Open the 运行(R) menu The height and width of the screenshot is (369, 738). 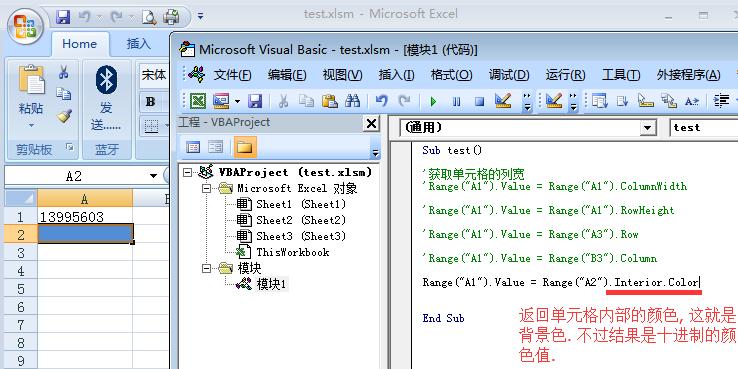(x=565, y=75)
